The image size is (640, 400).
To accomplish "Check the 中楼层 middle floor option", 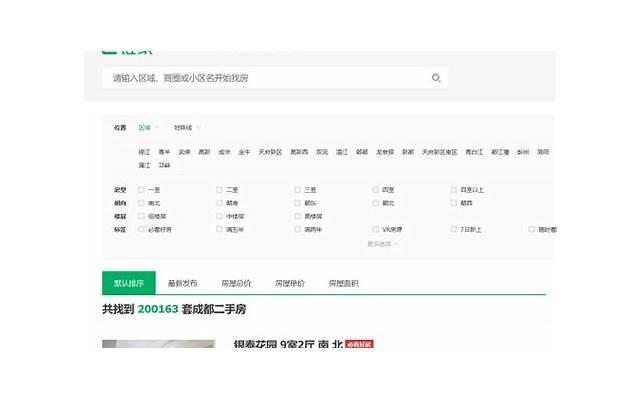I will pyautogui.click(x=220, y=216).
